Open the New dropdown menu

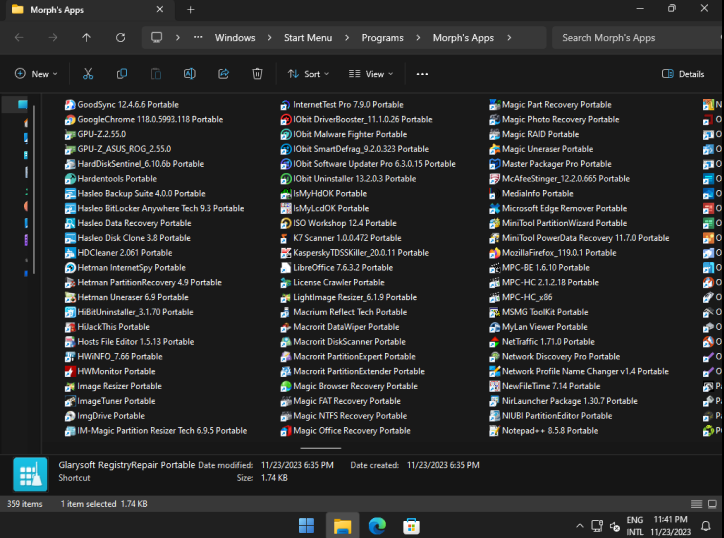36,74
